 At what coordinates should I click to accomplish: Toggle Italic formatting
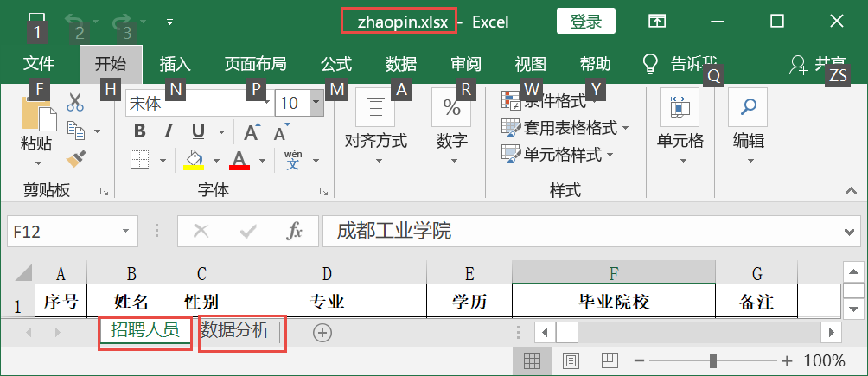click(169, 131)
